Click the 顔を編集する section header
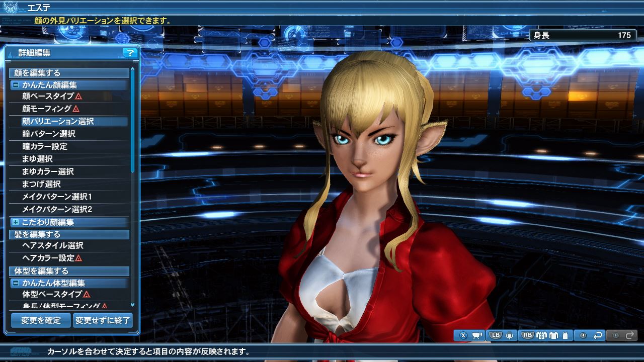 coord(69,73)
